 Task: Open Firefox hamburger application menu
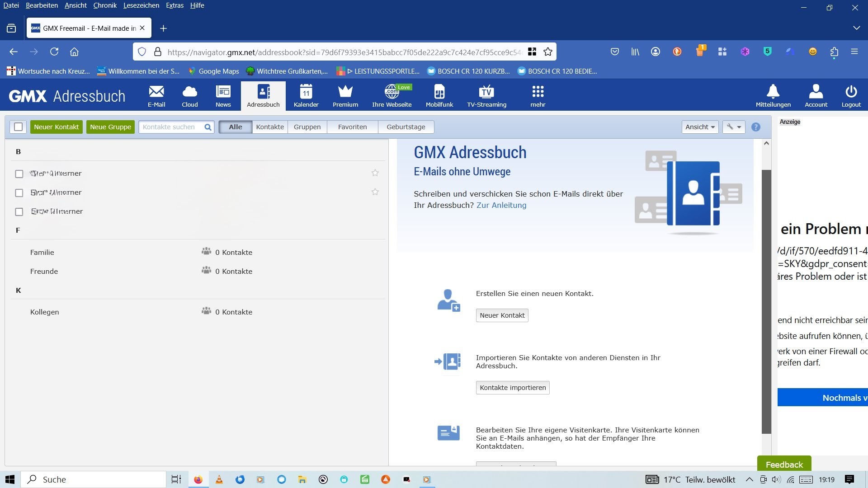[854, 52]
